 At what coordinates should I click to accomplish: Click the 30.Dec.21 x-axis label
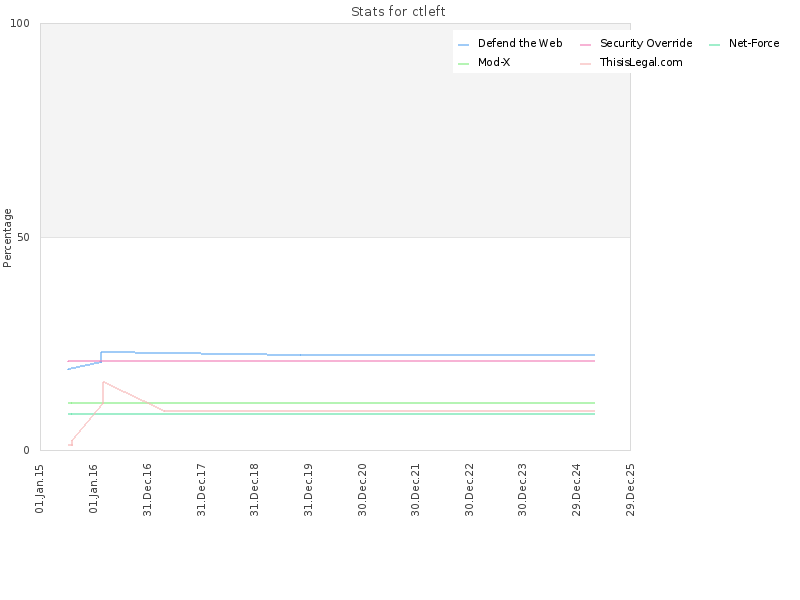(416, 489)
